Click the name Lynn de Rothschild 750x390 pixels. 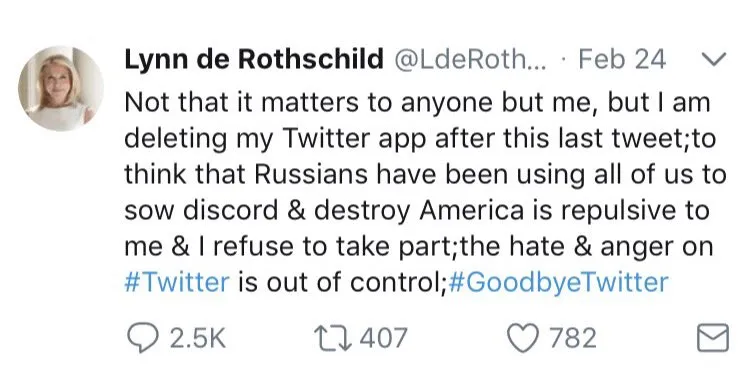[254, 59]
